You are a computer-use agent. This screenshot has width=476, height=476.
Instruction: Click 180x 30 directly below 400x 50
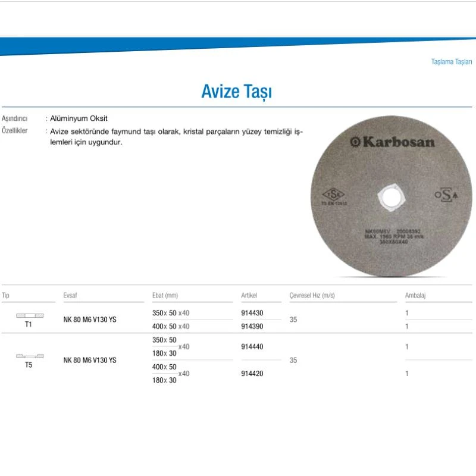(164, 380)
